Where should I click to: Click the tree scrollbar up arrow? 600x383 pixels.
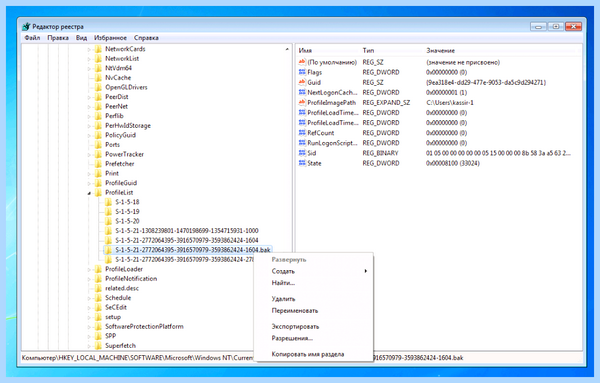coord(287,49)
